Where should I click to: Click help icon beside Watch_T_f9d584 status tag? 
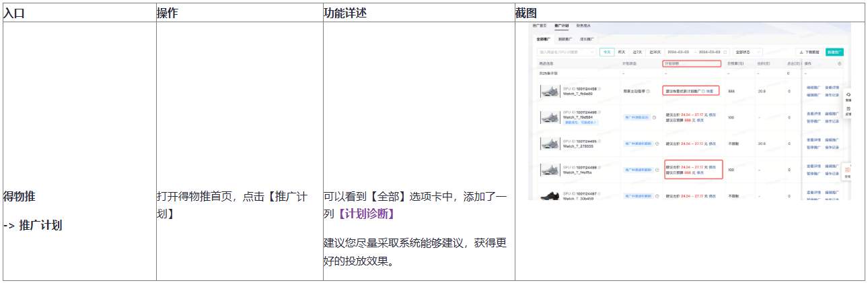[654, 117]
